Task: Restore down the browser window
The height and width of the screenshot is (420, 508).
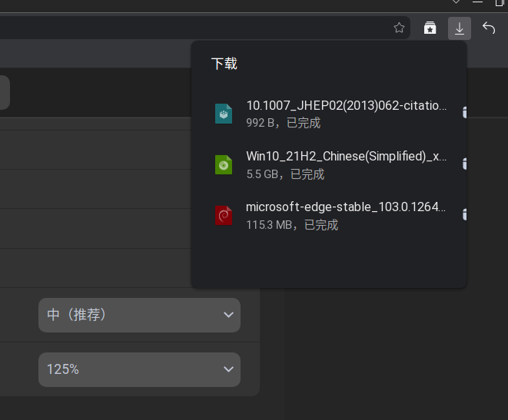Action: (501, 3)
